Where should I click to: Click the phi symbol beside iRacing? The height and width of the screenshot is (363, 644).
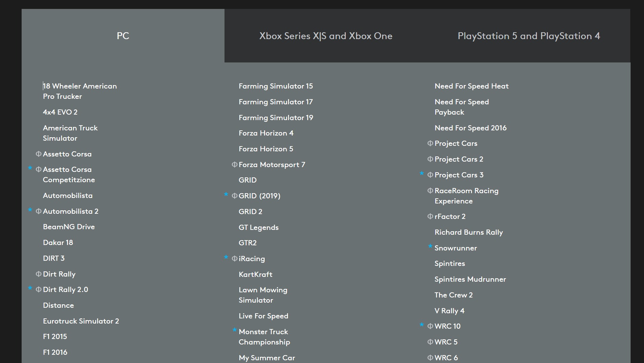pos(234,259)
